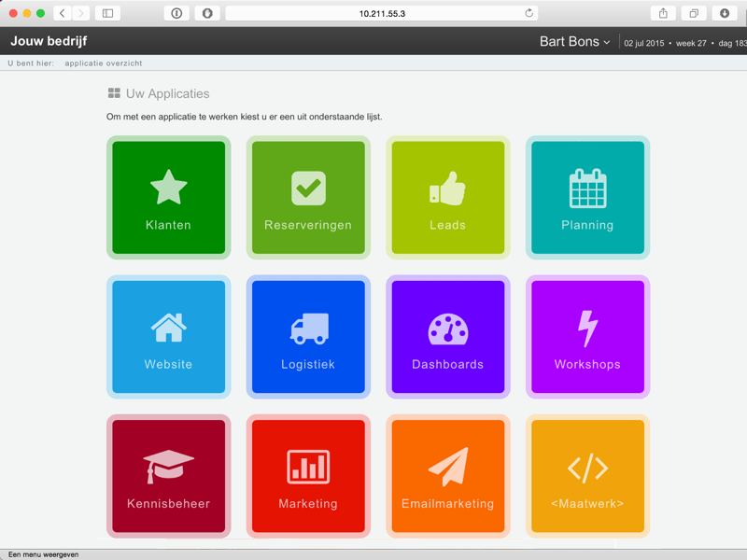Open the Website house tile

click(169, 337)
